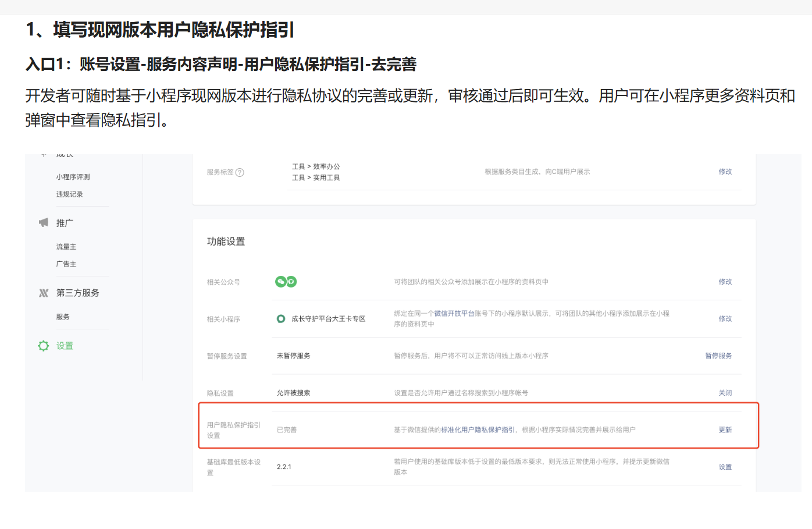Open 广告主 menu item
This screenshot has height=529, width=812.
[66, 264]
